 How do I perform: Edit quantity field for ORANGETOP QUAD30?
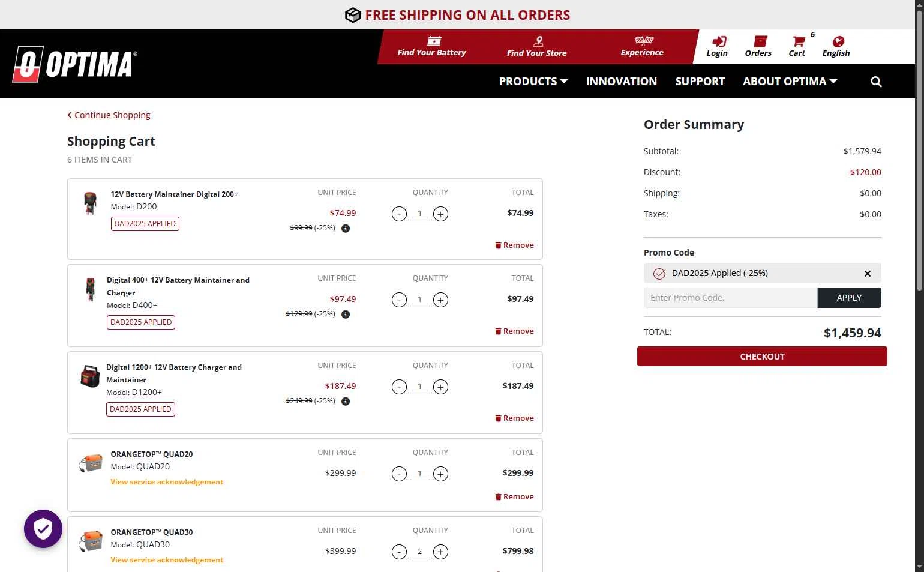(420, 552)
